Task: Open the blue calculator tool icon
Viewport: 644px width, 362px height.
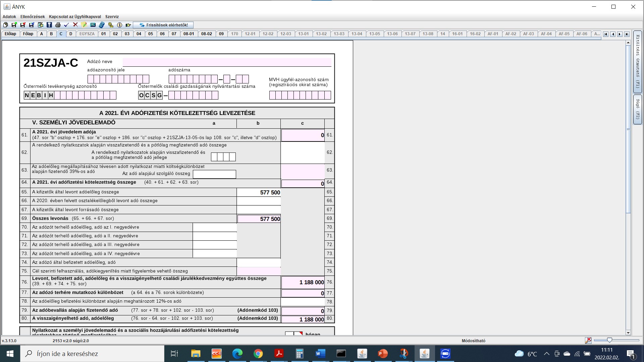Action: [x=102, y=25]
